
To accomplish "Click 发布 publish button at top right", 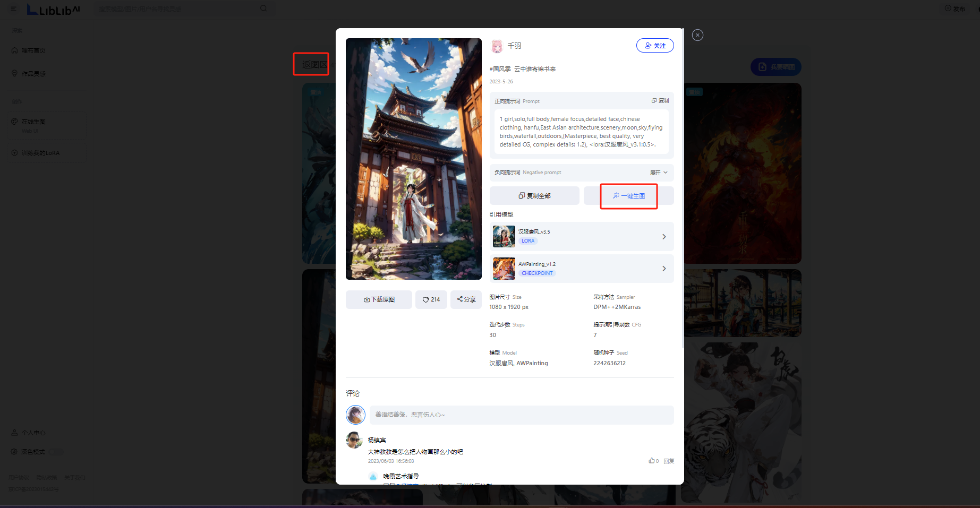I will point(955,8).
